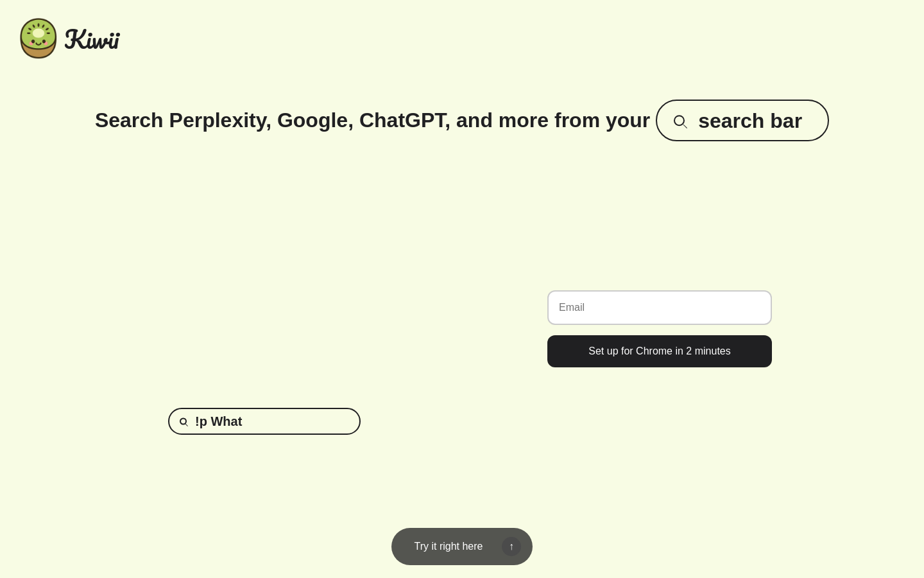This screenshot has height=578, width=924.
Task: Click the magnifier icon in the large search bar pill
Action: click(680, 121)
